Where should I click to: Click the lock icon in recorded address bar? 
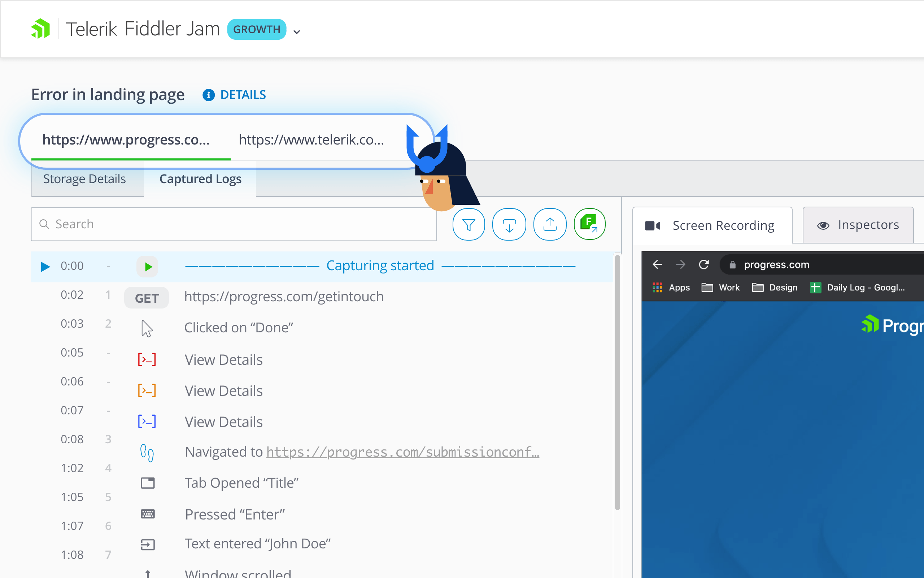point(732,264)
